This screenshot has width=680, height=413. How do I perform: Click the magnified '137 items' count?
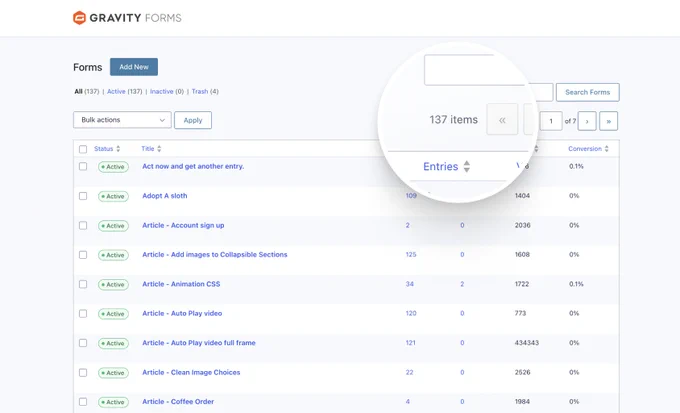pyautogui.click(x=454, y=120)
